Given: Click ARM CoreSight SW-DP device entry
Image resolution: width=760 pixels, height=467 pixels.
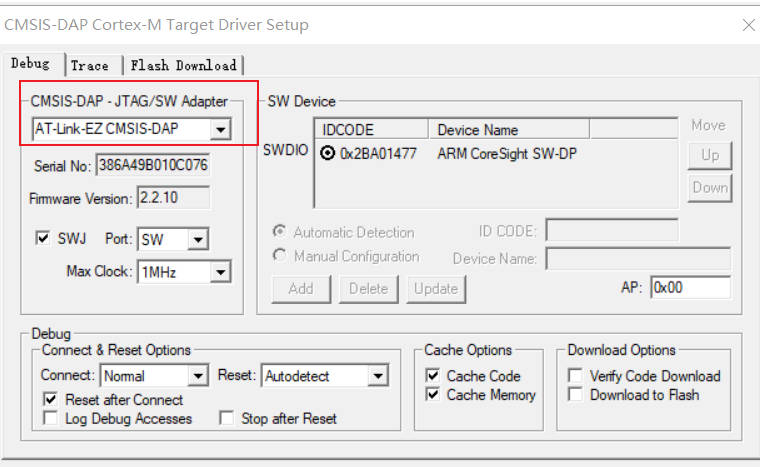Looking at the screenshot, I should click(507, 154).
